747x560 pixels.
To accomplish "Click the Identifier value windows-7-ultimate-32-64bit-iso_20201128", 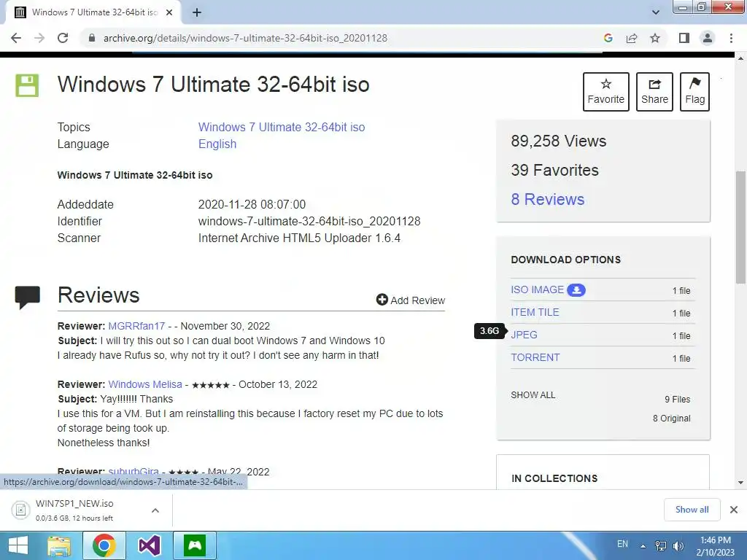I will pyautogui.click(x=309, y=222).
